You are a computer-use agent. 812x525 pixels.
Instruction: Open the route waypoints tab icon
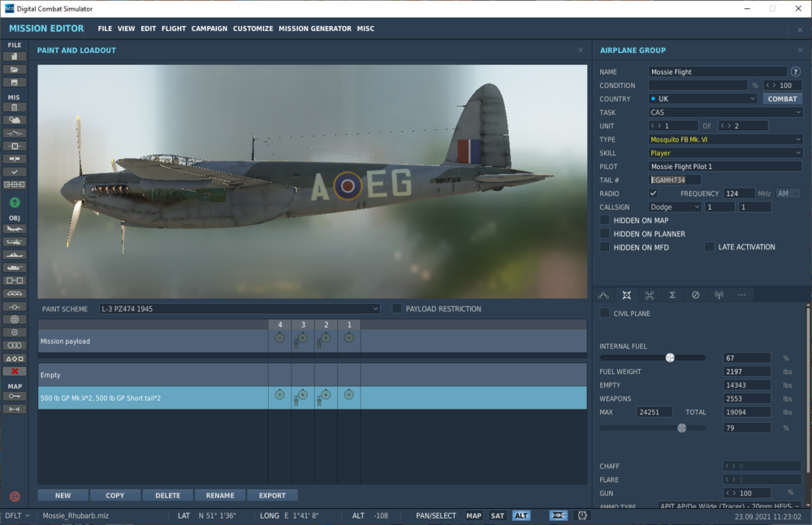point(603,295)
